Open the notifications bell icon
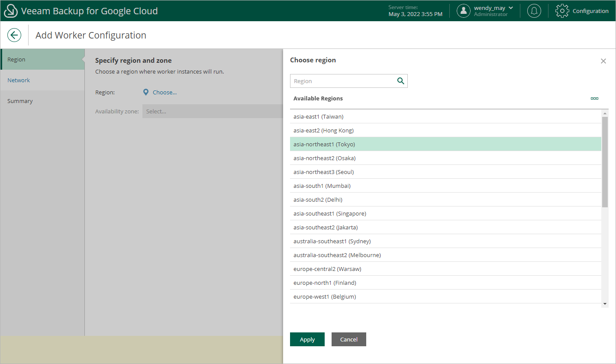 [534, 11]
